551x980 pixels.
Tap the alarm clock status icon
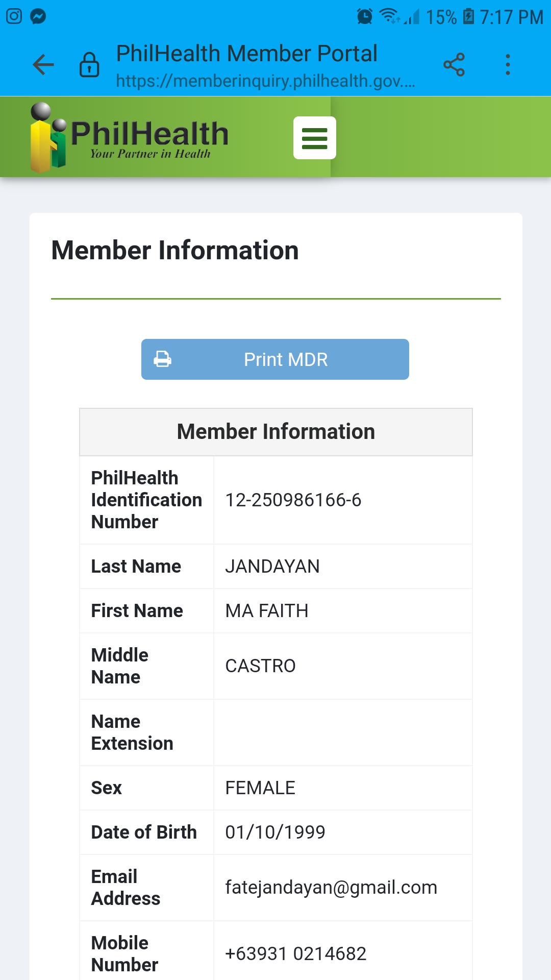point(364,16)
